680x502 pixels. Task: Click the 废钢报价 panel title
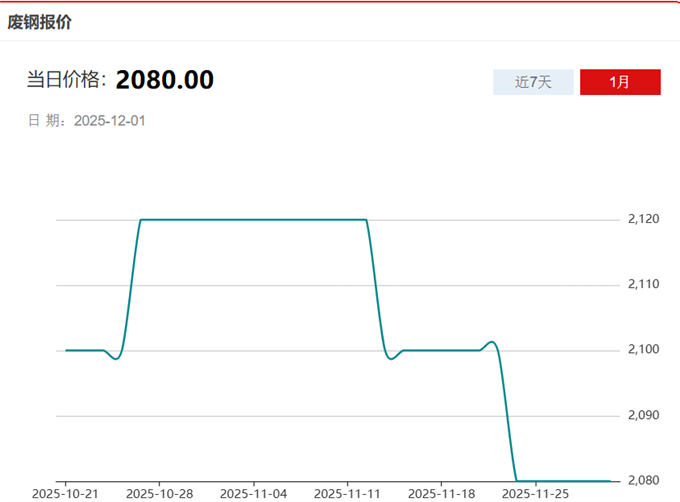pyautogui.click(x=40, y=21)
